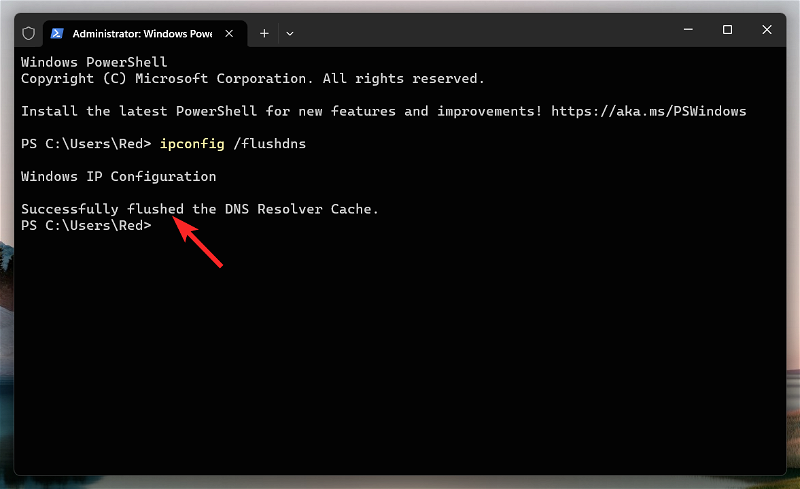Click the PowerShell icon on the tab

tap(57, 34)
